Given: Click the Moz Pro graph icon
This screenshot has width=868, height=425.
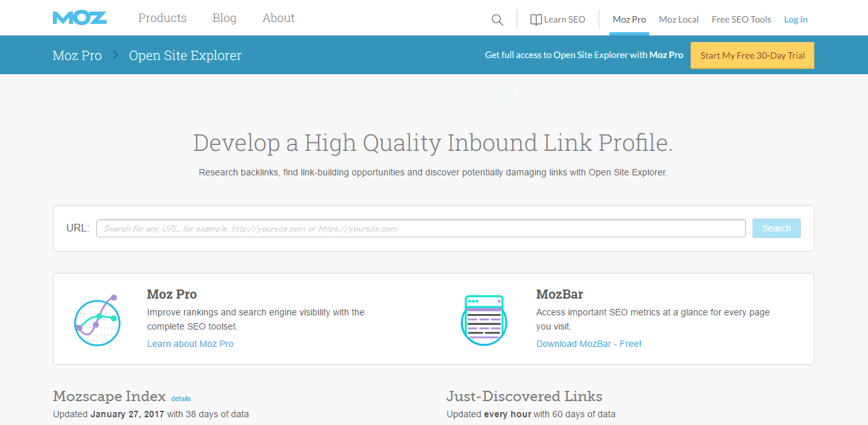Looking at the screenshot, I should point(97,320).
